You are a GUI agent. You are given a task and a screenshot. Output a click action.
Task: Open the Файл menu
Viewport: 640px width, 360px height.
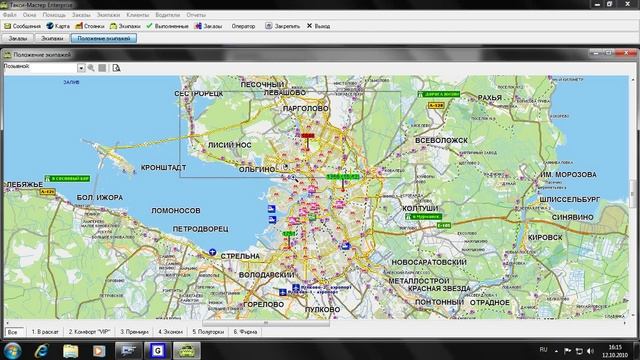point(9,15)
